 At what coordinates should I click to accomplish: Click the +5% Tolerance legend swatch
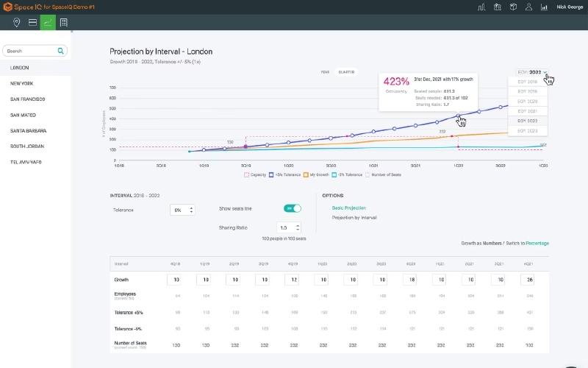271,174
